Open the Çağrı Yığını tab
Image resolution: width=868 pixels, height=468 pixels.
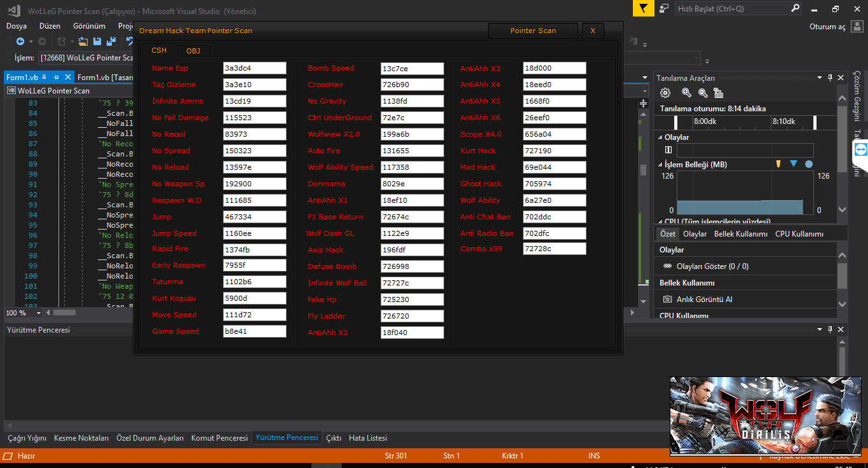click(27, 438)
